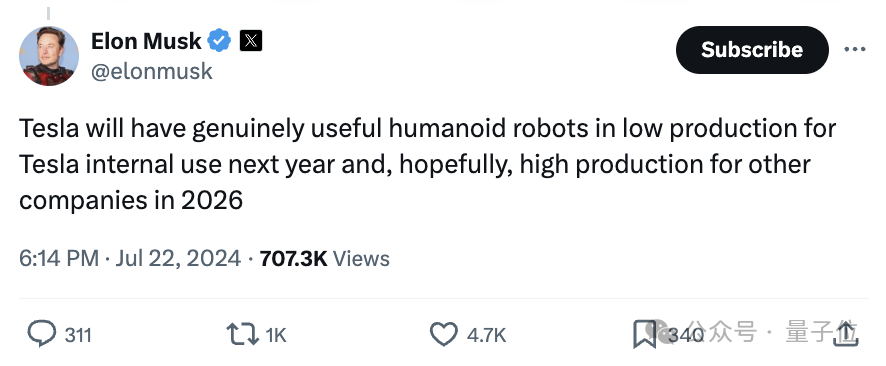Click the share upload arrow icon
This screenshot has height=366, width=886.
(x=846, y=333)
